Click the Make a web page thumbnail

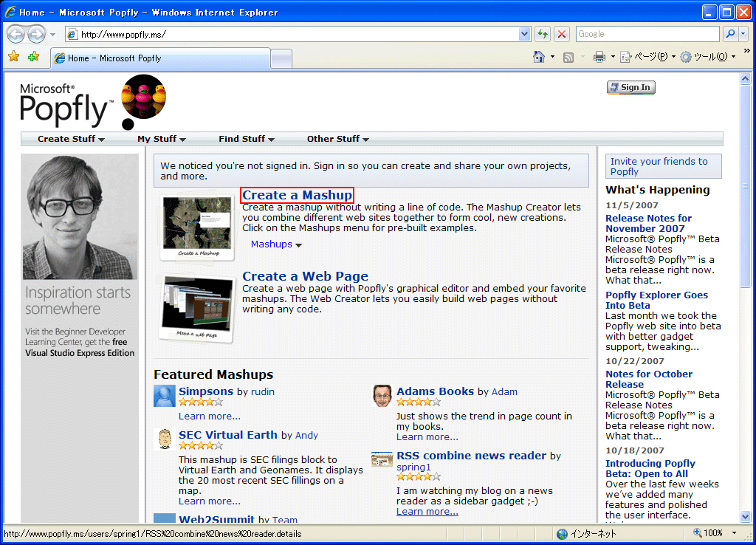pyautogui.click(x=196, y=308)
